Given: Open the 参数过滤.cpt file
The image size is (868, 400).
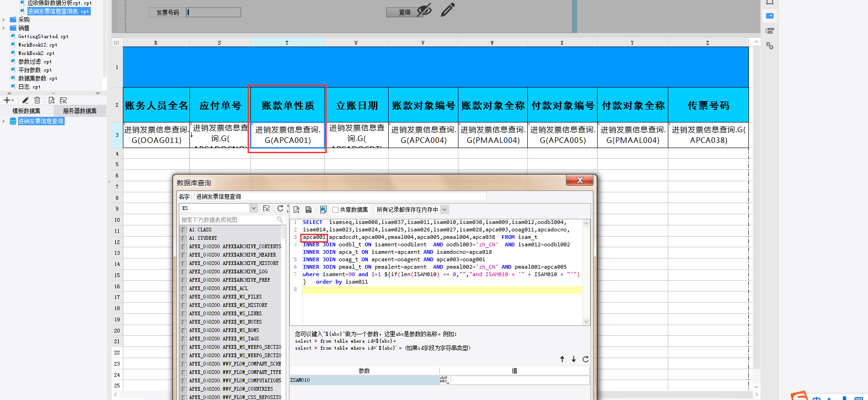Looking at the screenshot, I should coord(35,61).
